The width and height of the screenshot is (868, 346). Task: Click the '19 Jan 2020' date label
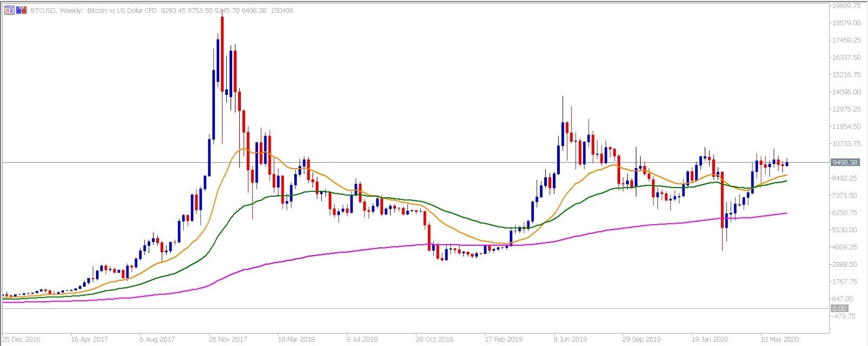click(x=710, y=339)
